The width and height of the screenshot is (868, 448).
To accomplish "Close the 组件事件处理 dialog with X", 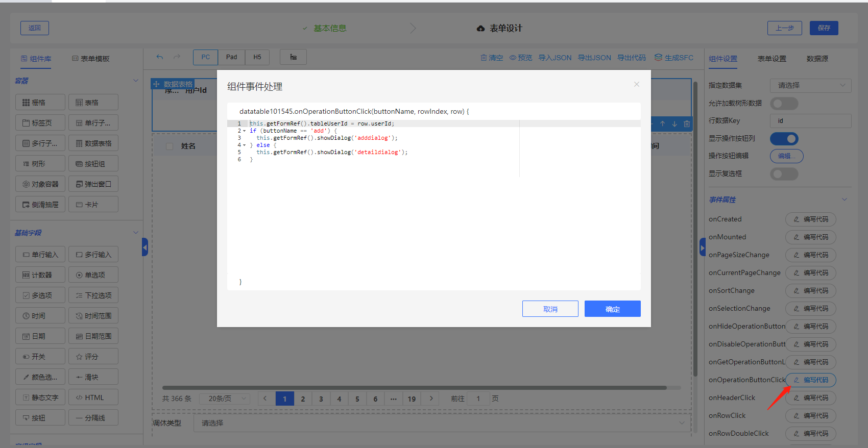I will pos(636,84).
